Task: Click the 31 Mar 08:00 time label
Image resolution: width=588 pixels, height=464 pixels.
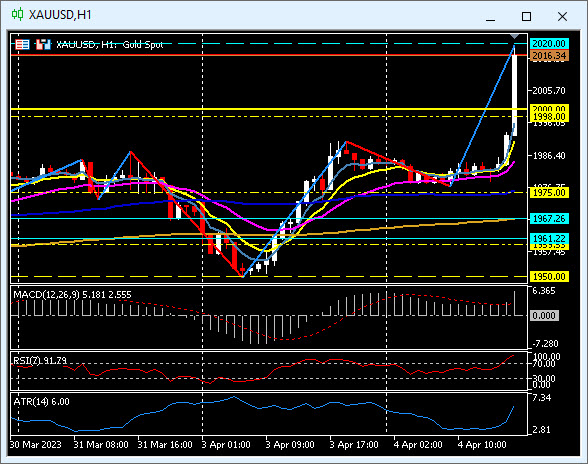Action: point(101,445)
